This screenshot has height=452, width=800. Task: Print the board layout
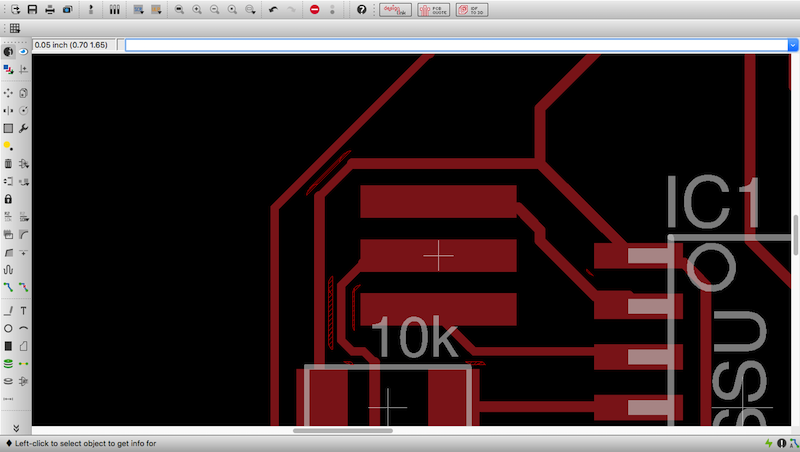click(x=49, y=10)
